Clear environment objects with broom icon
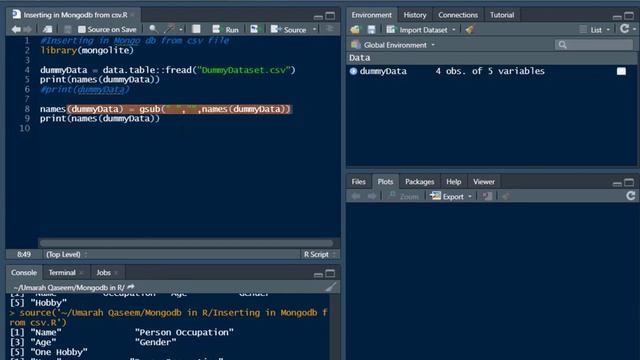 pyautogui.click(x=469, y=29)
